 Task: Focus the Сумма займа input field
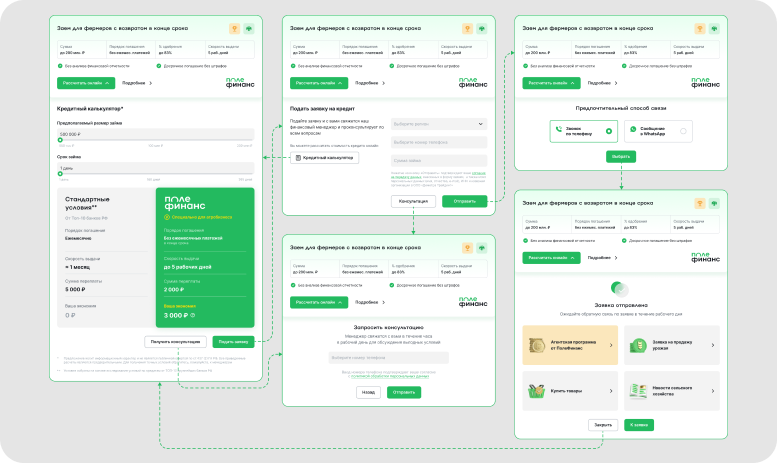coord(439,161)
